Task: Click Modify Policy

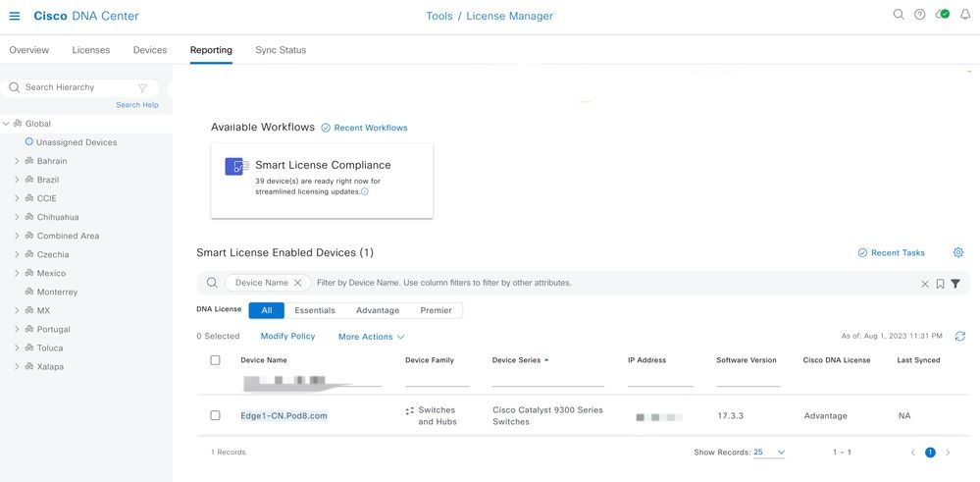Action: click(x=287, y=337)
